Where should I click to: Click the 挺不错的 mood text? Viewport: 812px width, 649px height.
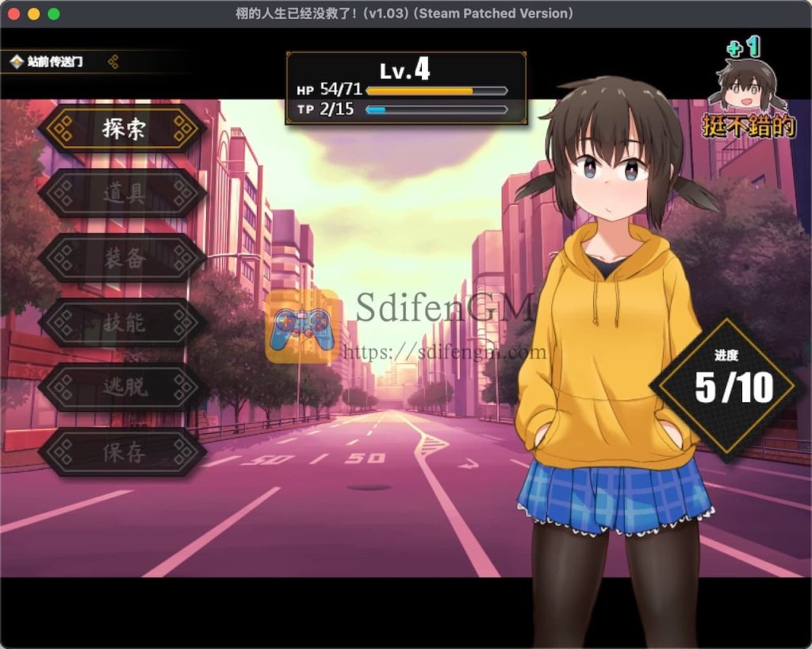(748, 126)
